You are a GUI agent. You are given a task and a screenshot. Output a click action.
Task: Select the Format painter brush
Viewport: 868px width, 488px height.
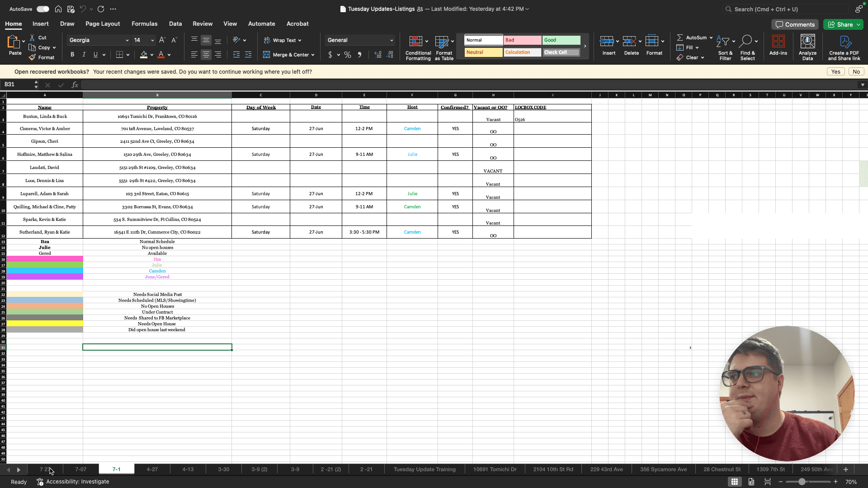pyautogui.click(x=33, y=57)
